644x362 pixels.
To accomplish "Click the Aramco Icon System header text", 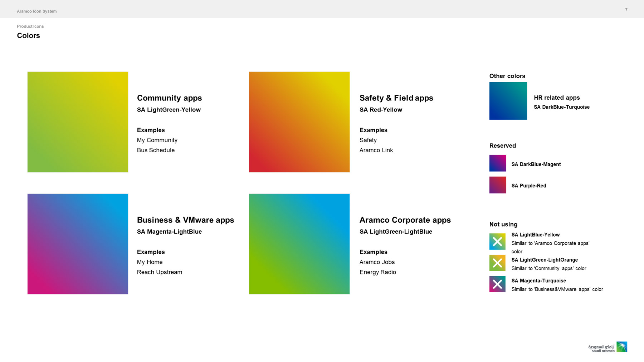I will coord(37,11).
